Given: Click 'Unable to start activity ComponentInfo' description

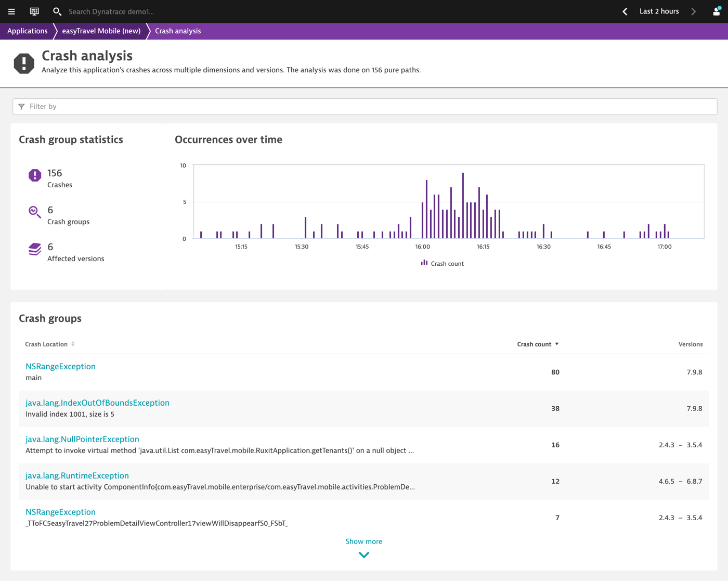Looking at the screenshot, I should tap(220, 487).
